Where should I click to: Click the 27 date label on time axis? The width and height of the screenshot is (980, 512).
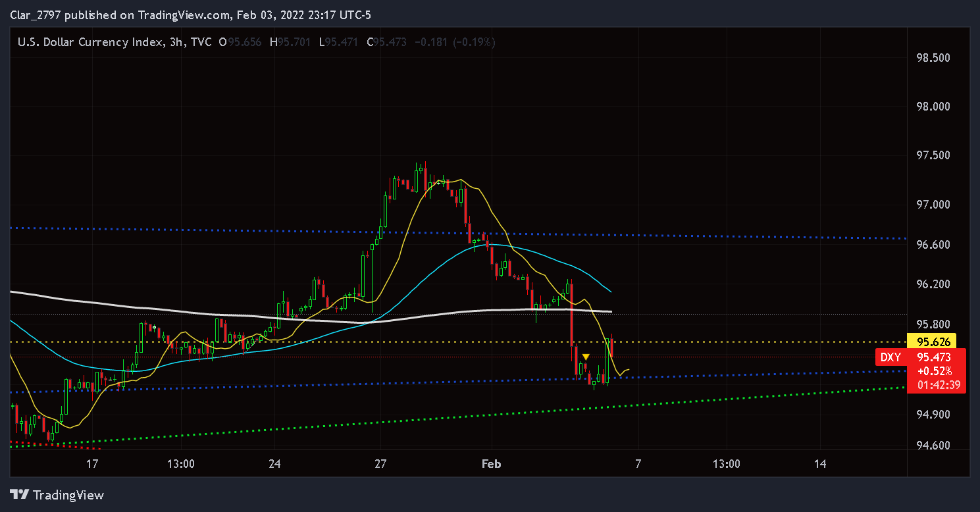point(381,464)
